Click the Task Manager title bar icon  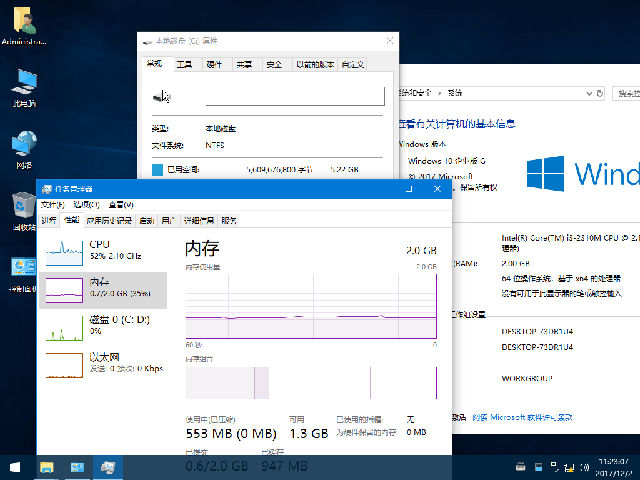tap(47, 189)
